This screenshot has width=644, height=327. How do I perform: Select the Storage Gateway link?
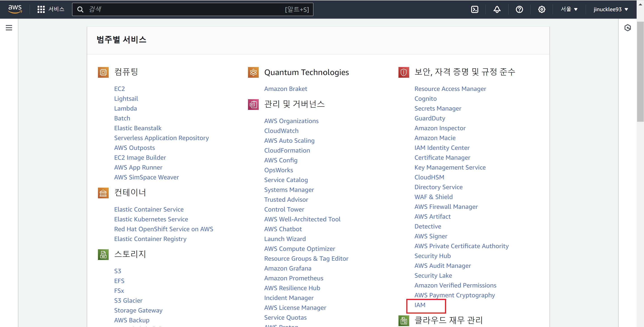pos(138,310)
